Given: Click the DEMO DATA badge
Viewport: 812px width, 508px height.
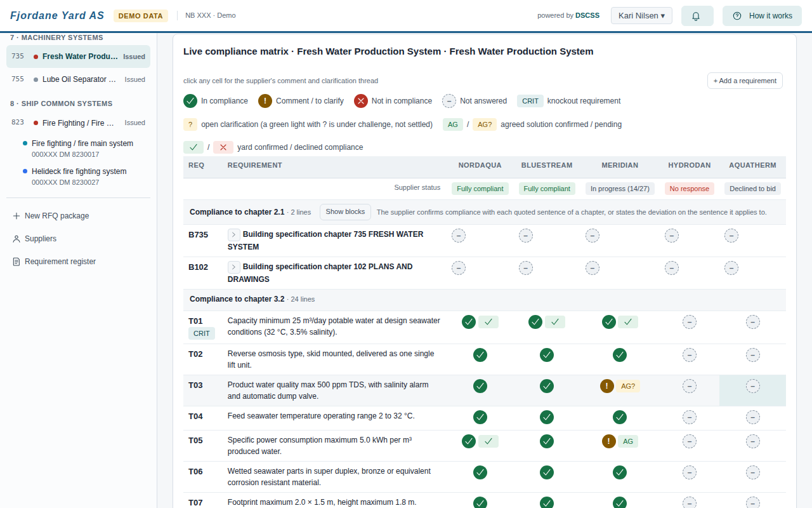Looking at the screenshot, I should tap(141, 16).
